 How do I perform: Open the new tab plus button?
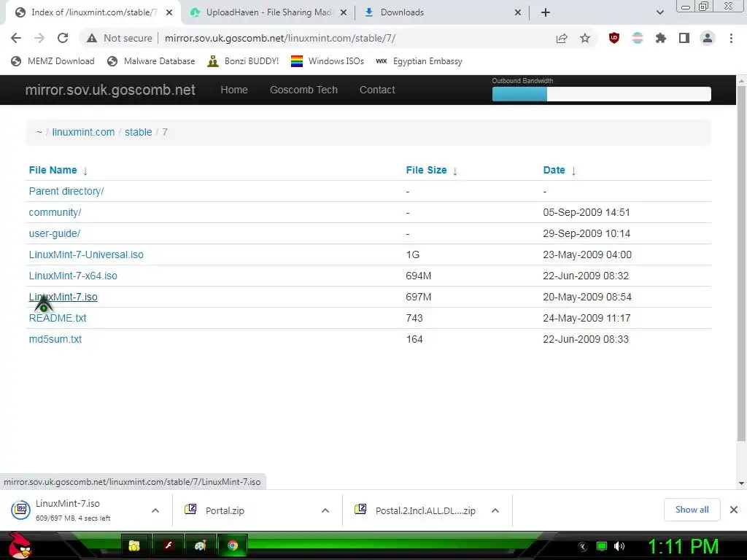(546, 12)
